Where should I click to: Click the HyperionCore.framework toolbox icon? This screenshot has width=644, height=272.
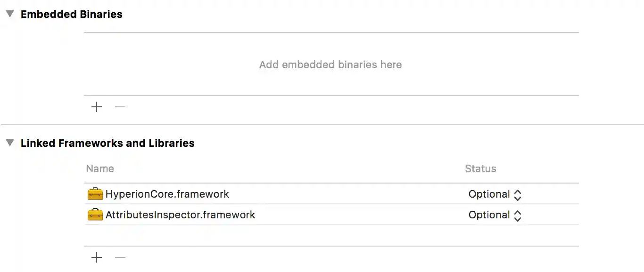[x=95, y=194]
